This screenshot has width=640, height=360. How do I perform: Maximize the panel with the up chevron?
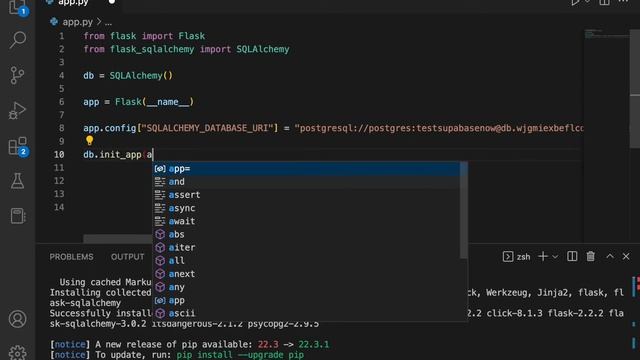610,256
